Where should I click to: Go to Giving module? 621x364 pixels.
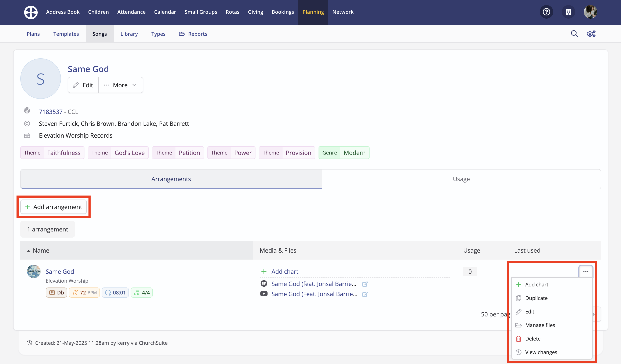pyautogui.click(x=255, y=12)
